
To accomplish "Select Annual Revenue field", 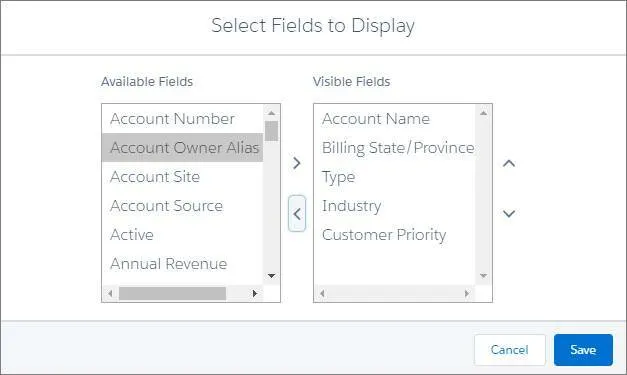I will coord(183,264).
